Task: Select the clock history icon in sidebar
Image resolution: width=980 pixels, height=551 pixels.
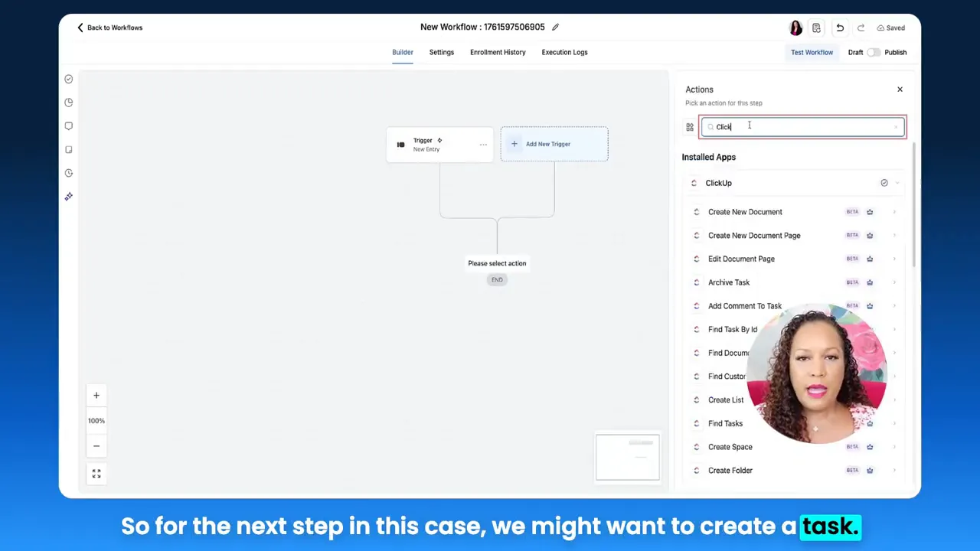Action: (x=68, y=172)
